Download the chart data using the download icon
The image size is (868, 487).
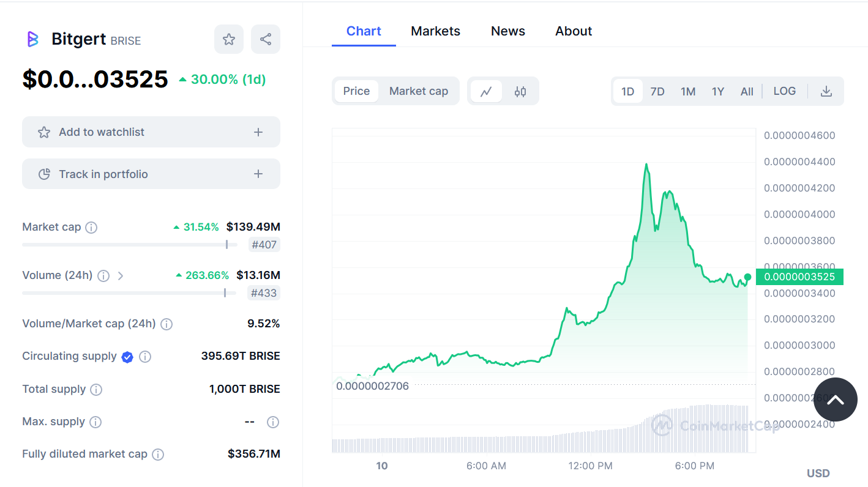(x=826, y=91)
